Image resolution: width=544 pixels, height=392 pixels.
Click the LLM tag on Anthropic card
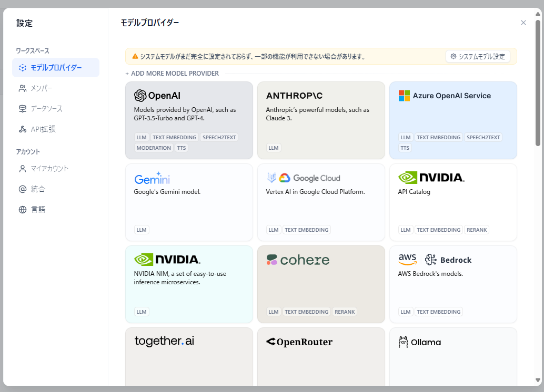274,148
